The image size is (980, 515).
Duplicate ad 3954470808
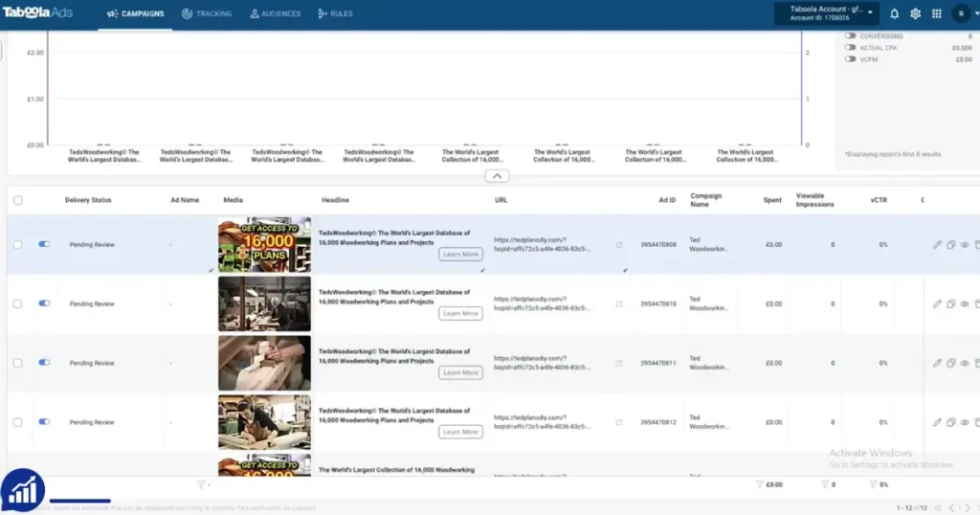[x=950, y=244]
